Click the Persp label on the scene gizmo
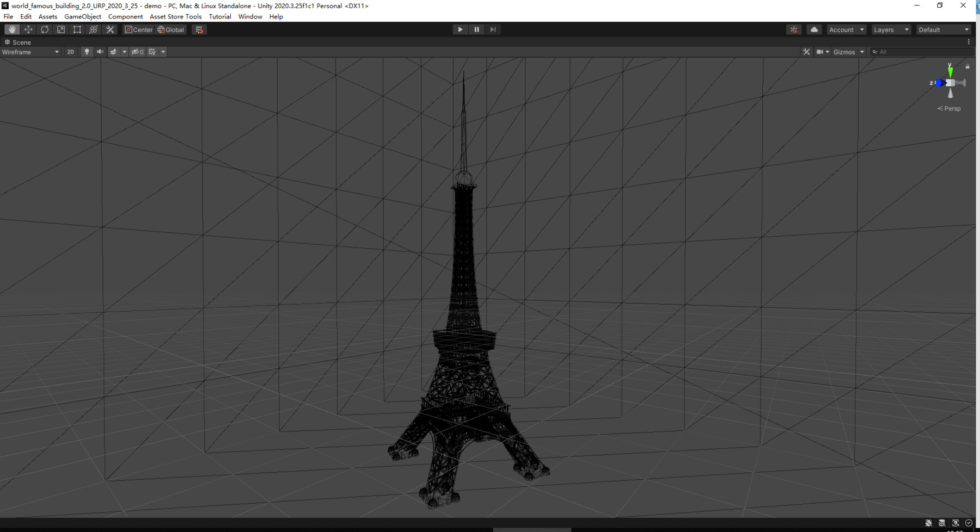Image resolution: width=980 pixels, height=532 pixels. click(952, 108)
